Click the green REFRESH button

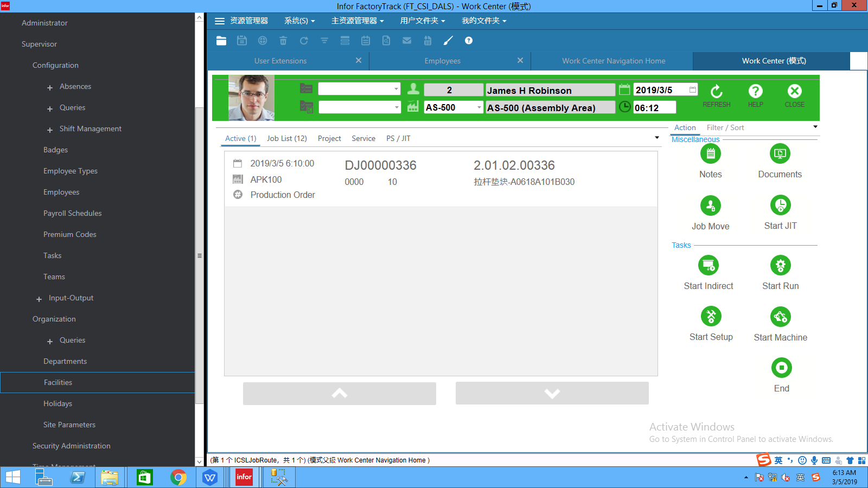point(717,96)
